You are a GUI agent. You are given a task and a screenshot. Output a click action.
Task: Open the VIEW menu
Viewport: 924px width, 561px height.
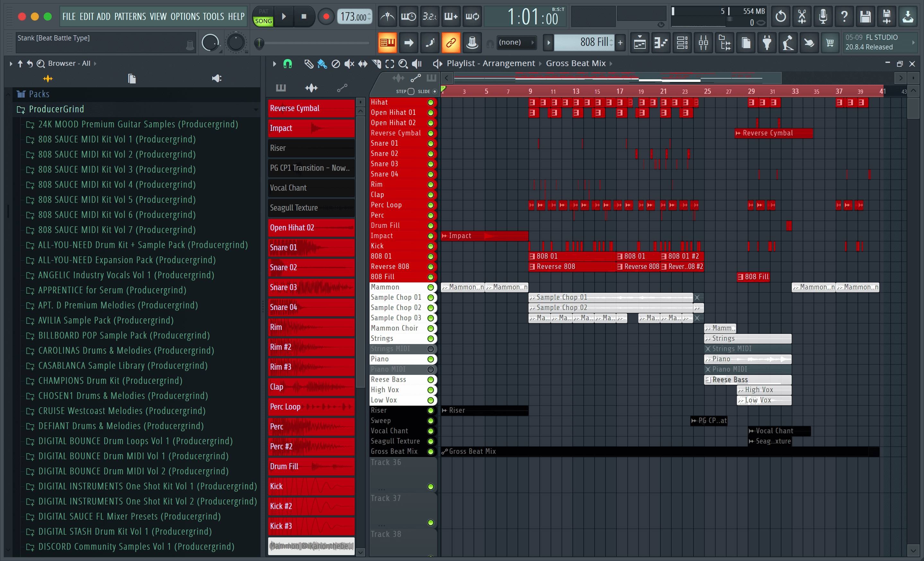point(158,16)
